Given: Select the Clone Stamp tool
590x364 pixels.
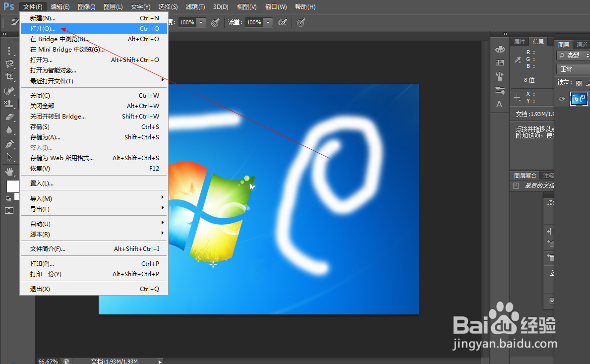Looking at the screenshot, I should [9, 104].
